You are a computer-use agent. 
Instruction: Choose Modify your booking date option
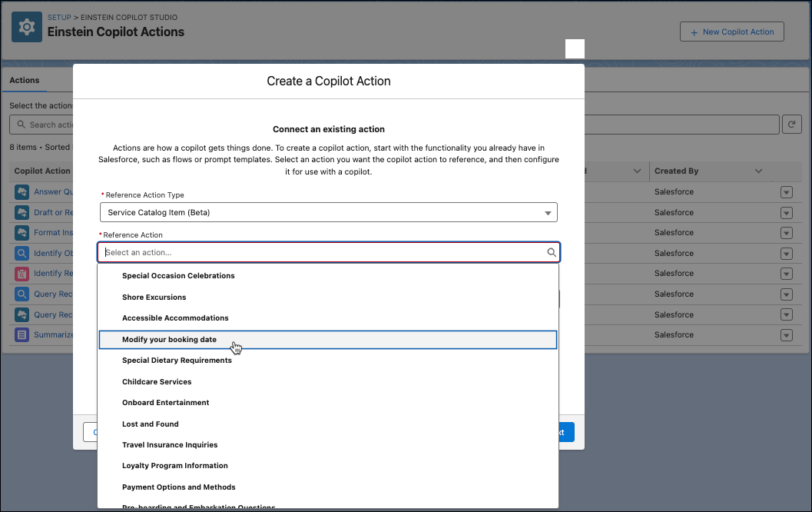tap(328, 340)
